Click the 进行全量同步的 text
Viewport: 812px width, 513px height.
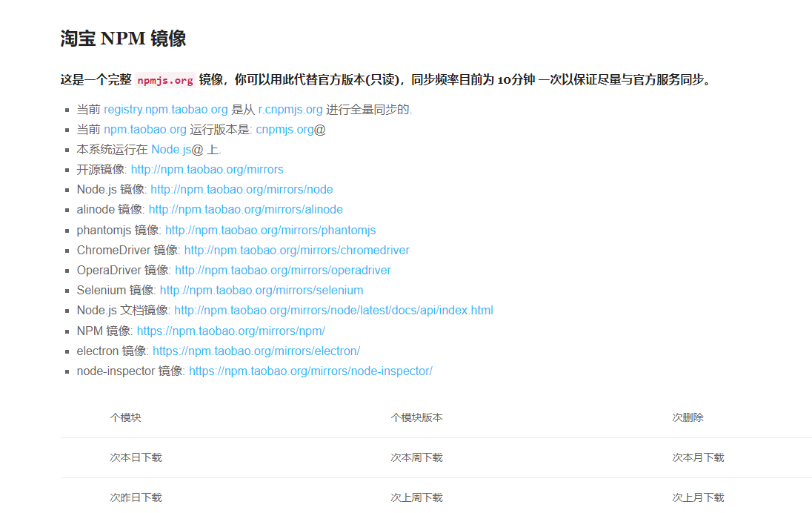[x=367, y=109]
